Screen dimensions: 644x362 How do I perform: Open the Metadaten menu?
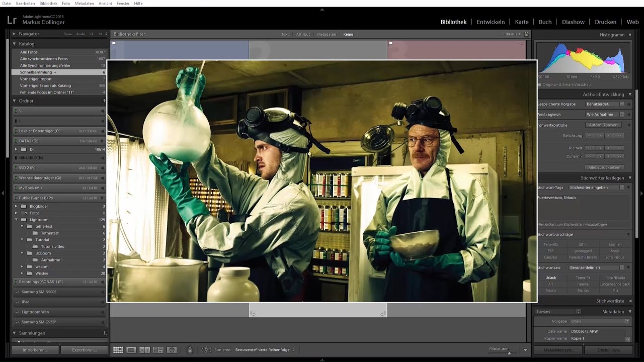point(84,4)
